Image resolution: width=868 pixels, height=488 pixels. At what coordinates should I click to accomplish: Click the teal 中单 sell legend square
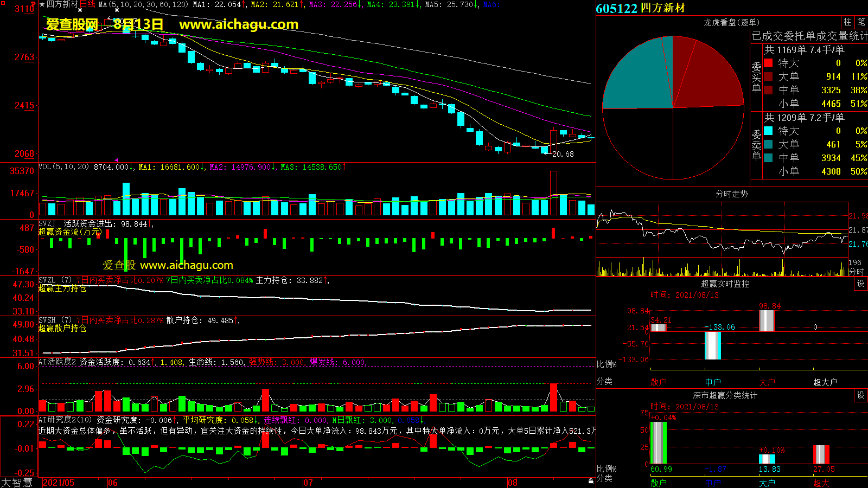[x=768, y=158]
